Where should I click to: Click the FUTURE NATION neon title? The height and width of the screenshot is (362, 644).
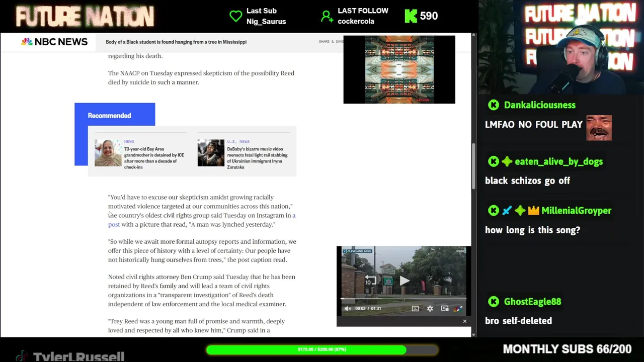pos(85,17)
